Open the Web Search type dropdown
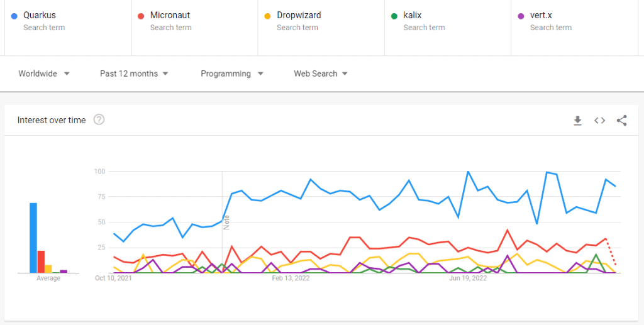 point(321,74)
